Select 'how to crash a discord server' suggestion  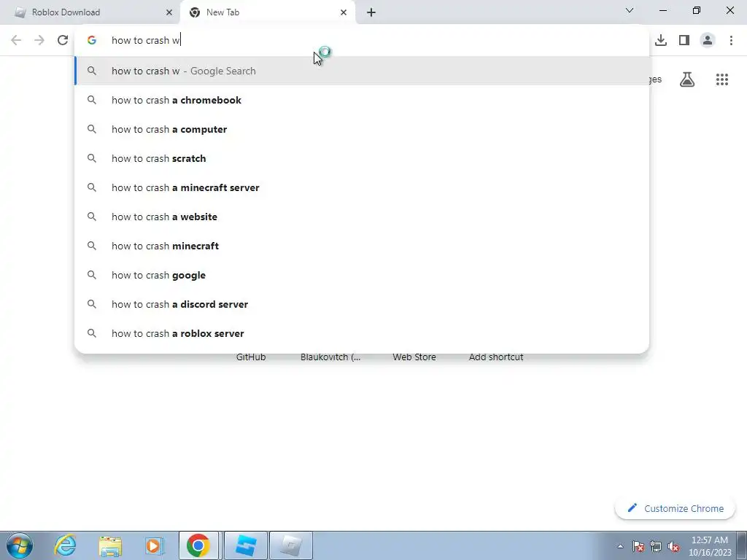[362, 304]
